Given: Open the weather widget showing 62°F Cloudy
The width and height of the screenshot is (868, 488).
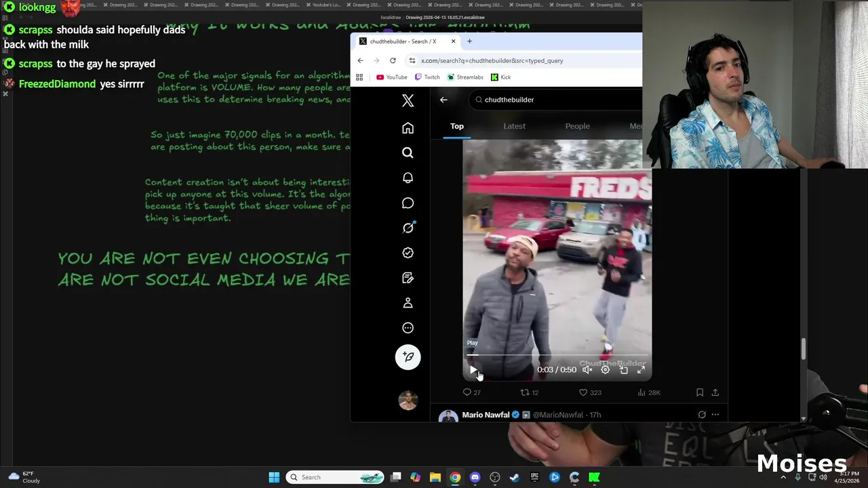Looking at the screenshot, I should (24, 477).
